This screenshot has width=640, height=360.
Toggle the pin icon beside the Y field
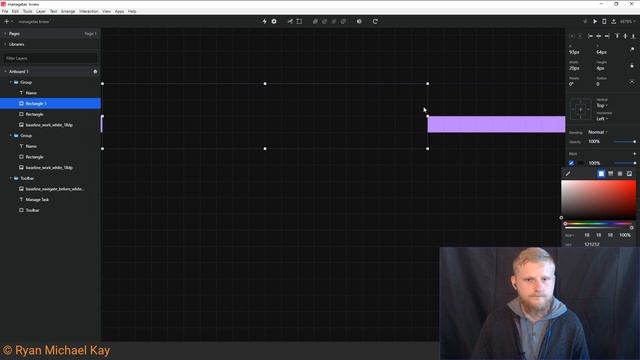click(x=632, y=49)
